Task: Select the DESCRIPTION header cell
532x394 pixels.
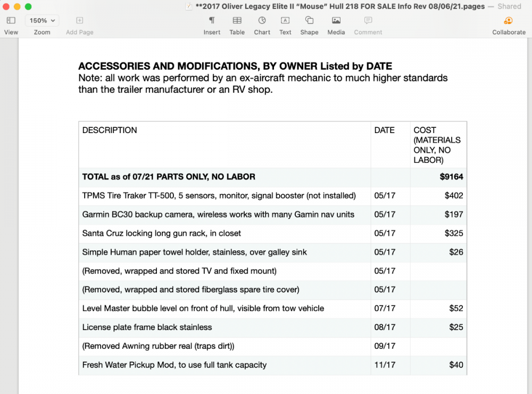Action: pyautogui.click(x=110, y=130)
